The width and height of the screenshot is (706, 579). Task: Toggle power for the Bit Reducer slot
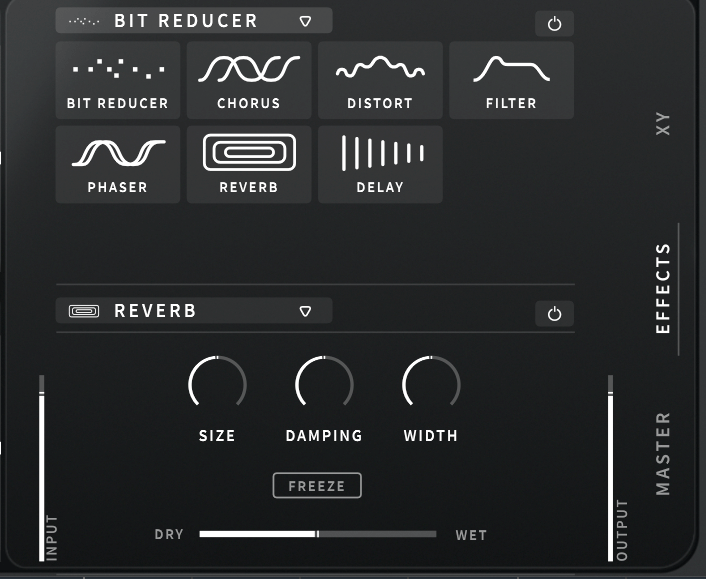pos(555,24)
